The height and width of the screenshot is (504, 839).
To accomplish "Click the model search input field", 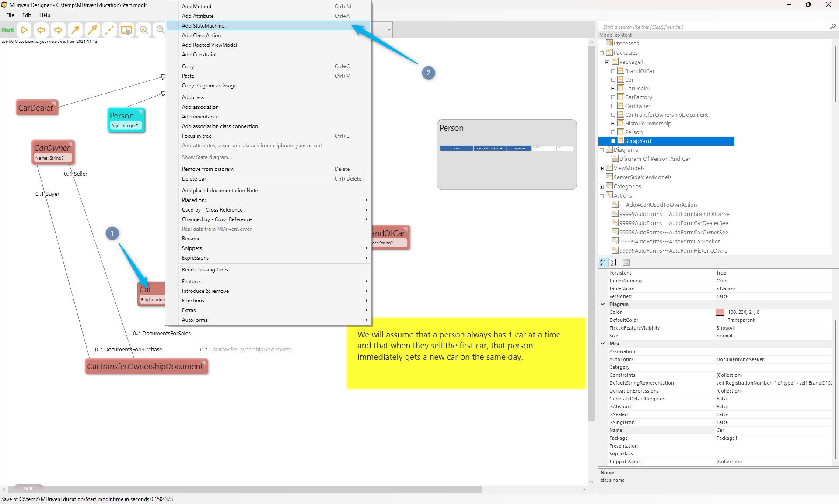I will click(x=713, y=27).
